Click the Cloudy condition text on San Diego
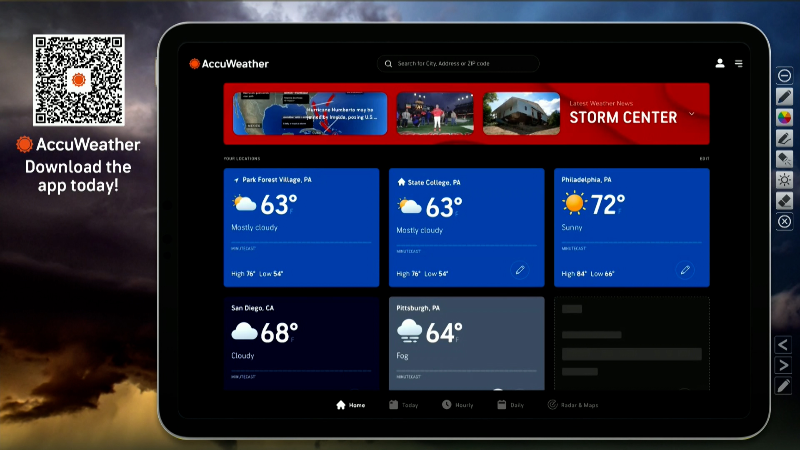Image resolution: width=800 pixels, height=450 pixels. pyautogui.click(x=242, y=356)
